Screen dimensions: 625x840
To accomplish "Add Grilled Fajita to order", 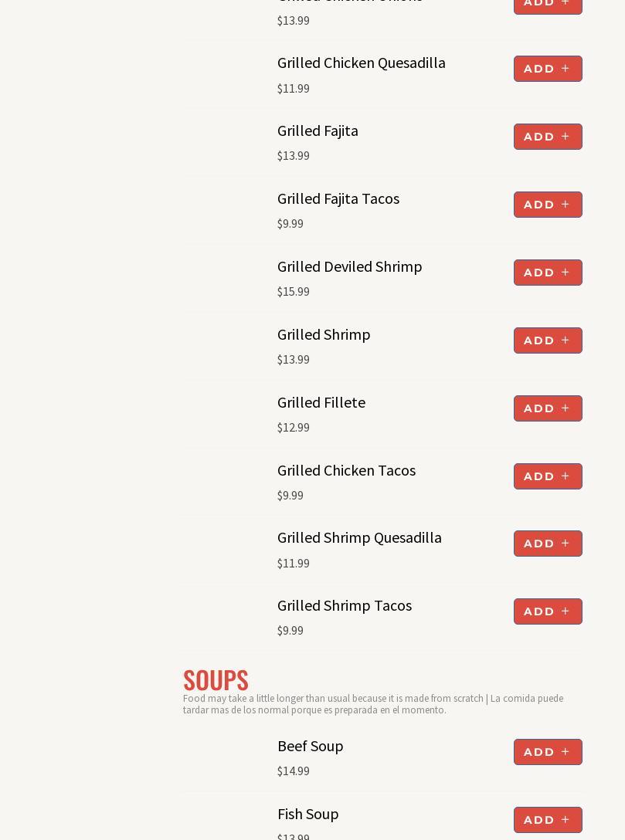I will pos(547,137).
